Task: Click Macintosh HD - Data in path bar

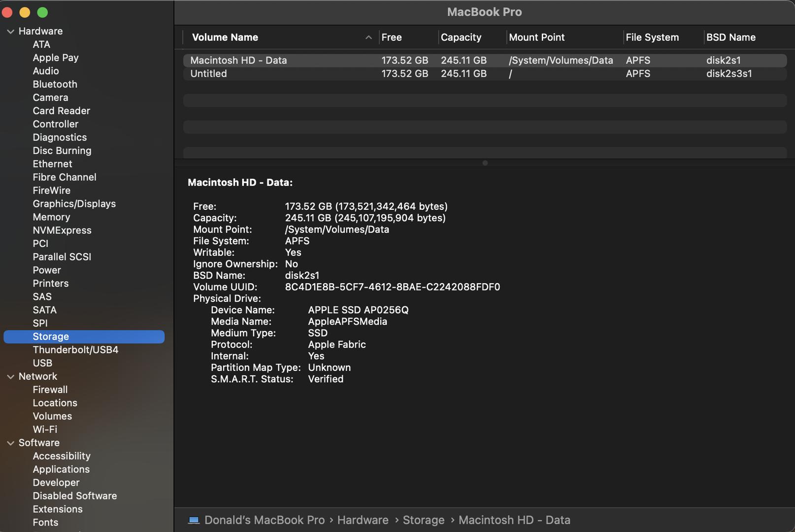Action: click(515, 520)
